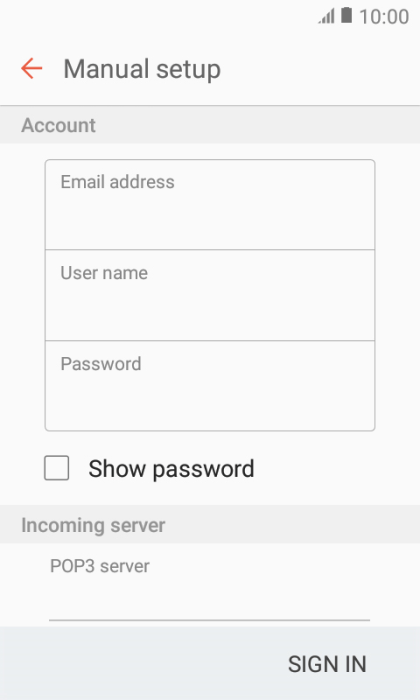
Task: Activate the Password entry field
Action: [x=210, y=386]
